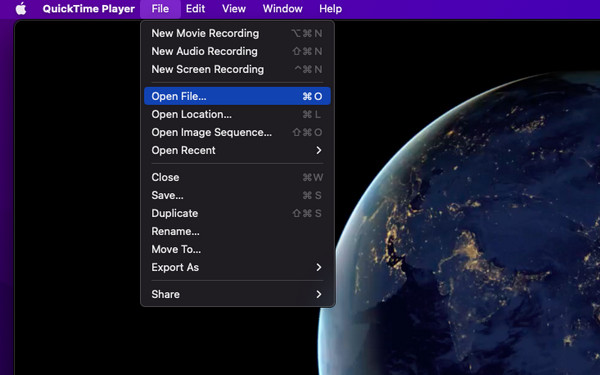
Task: Expand the Share submenu
Action: 237,294
